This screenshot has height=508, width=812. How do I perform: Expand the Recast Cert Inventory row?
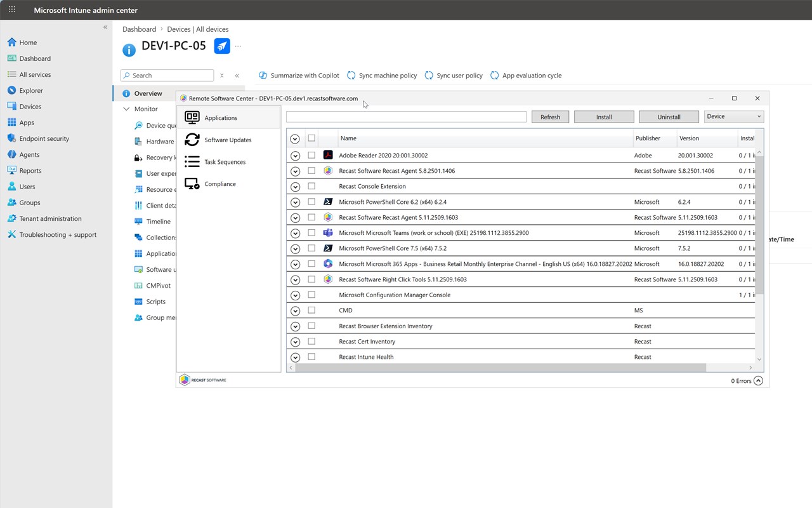coord(295,342)
